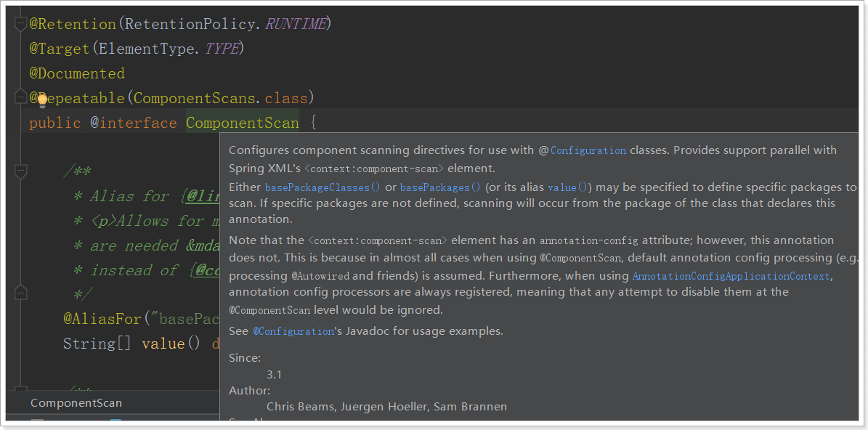Select ComponentScan breadcrumb at the bottom
This screenshot has height=430, width=868.
(x=76, y=403)
